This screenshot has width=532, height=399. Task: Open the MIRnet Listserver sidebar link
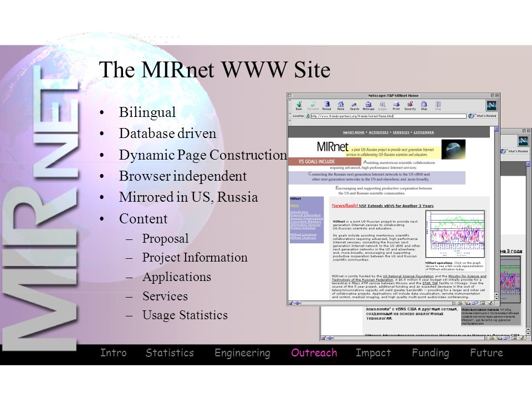tap(303, 234)
